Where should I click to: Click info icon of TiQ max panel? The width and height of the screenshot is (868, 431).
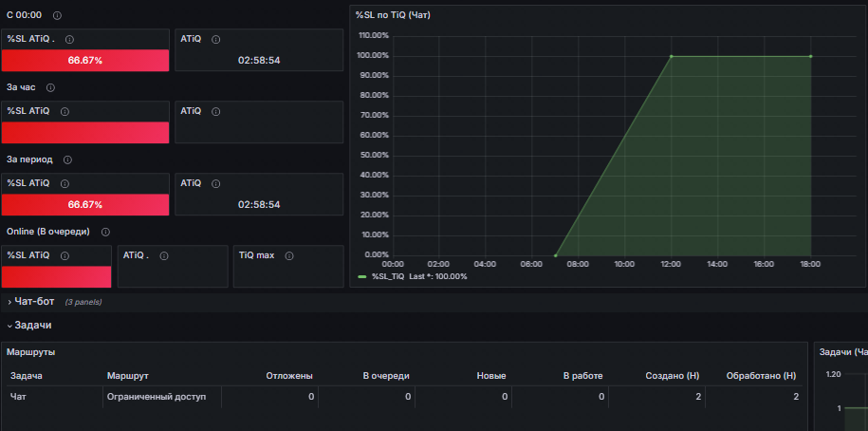pyautogui.click(x=289, y=256)
